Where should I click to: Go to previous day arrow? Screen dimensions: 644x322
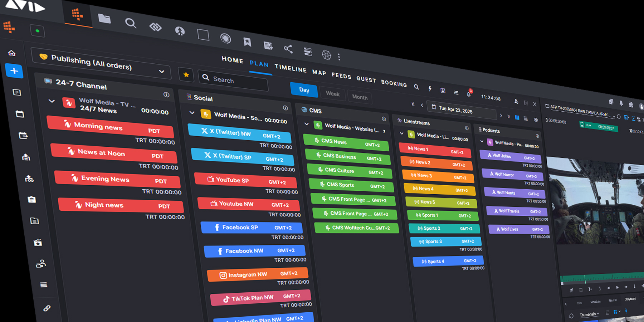(422, 105)
